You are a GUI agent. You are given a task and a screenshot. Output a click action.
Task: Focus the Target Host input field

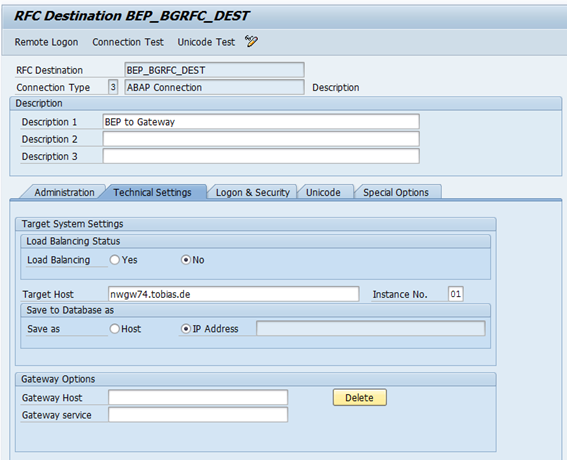[x=234, y=294]
